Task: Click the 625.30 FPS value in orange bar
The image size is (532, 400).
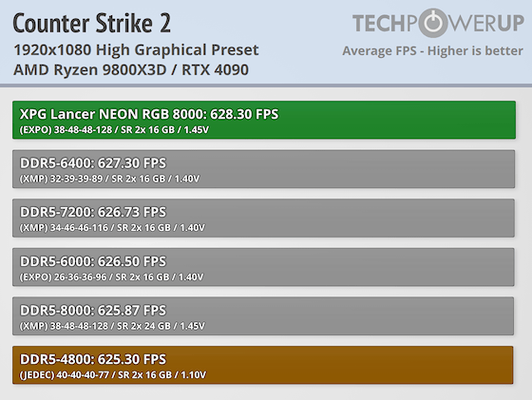Action: (x=132, y=359)
